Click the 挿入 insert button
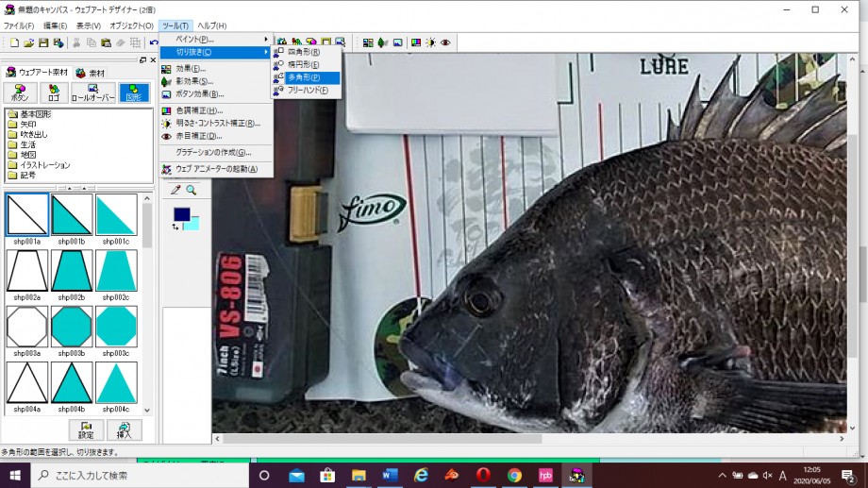 (x=124, y=429)
